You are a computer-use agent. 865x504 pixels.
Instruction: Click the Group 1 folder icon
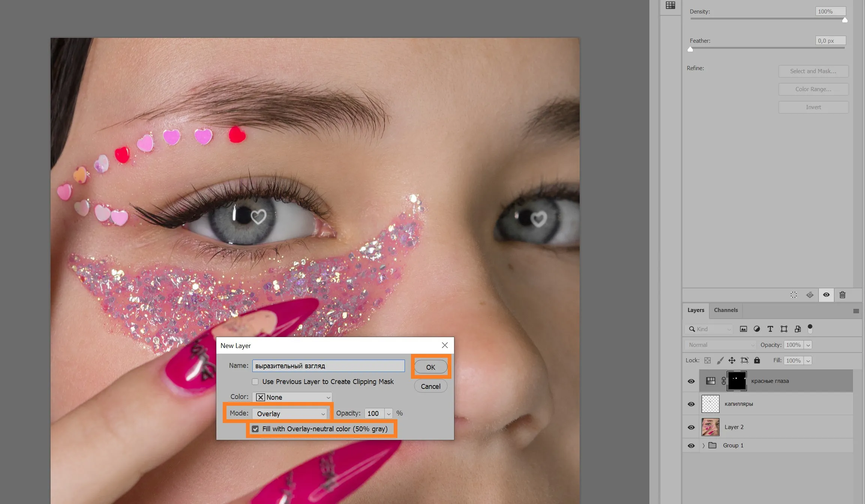coord(712,445)
